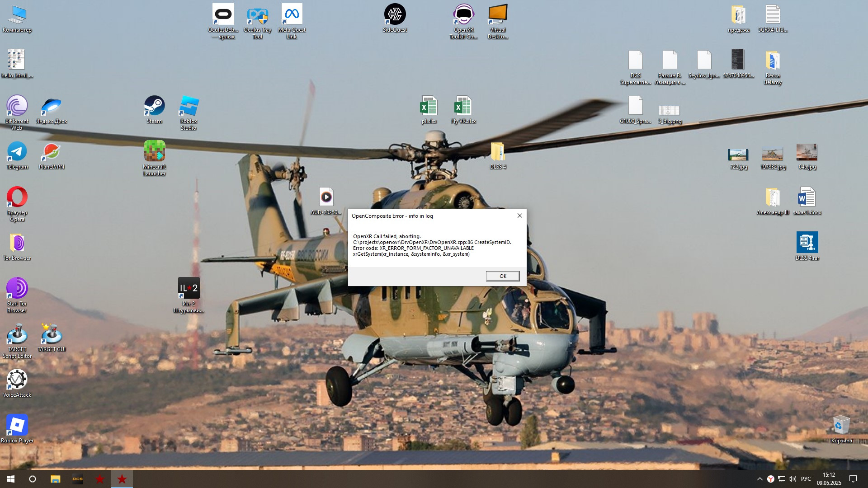Open DCS from the taskbar
Screen dimensions: 868x488
pos(78,479)
